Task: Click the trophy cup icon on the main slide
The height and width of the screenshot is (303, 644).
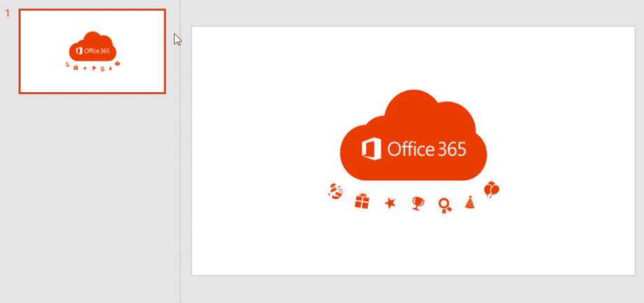Action: pyautogui.click(x=417, y=203)
